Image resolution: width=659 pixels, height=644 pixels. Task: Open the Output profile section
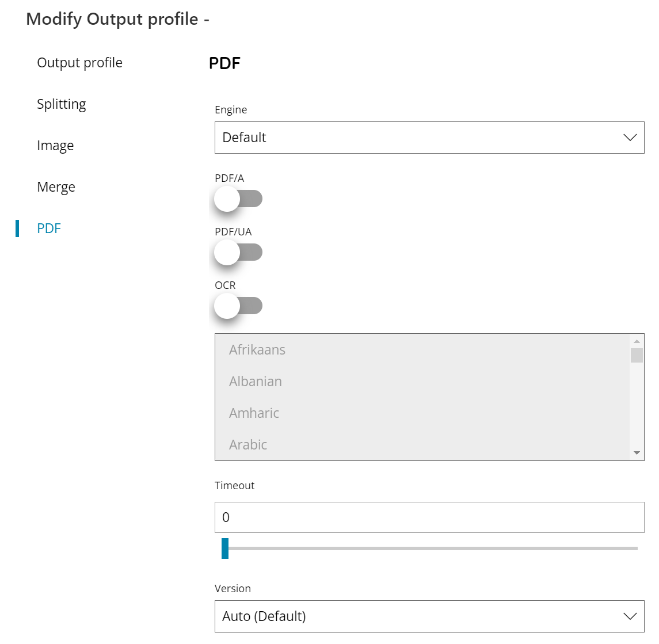79,63
